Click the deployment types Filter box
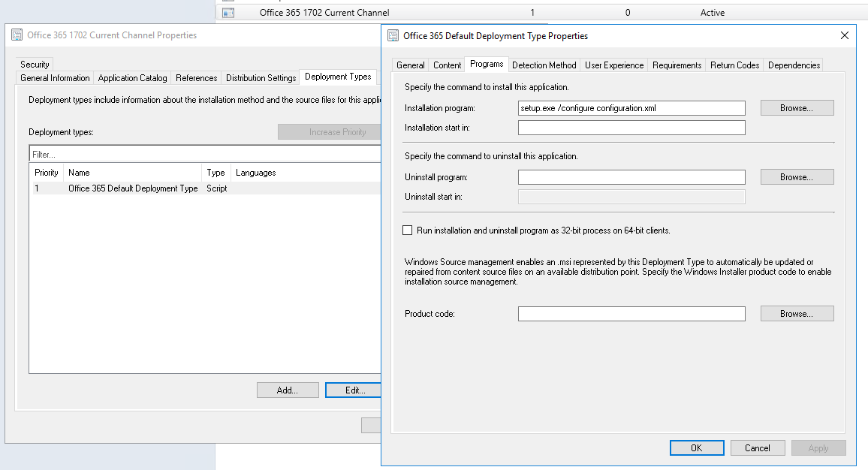The width and height of the screenshot is (868, 470). [x=206, y=155]
